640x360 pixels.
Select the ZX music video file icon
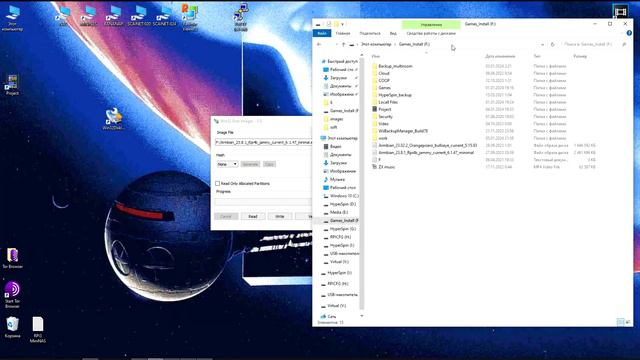point(375,167)
